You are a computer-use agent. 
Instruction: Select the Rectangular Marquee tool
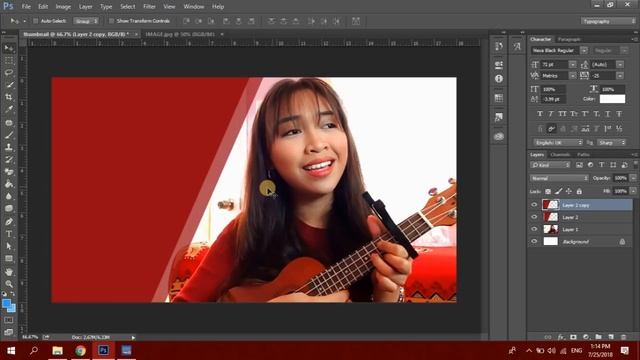click(9, 60)
